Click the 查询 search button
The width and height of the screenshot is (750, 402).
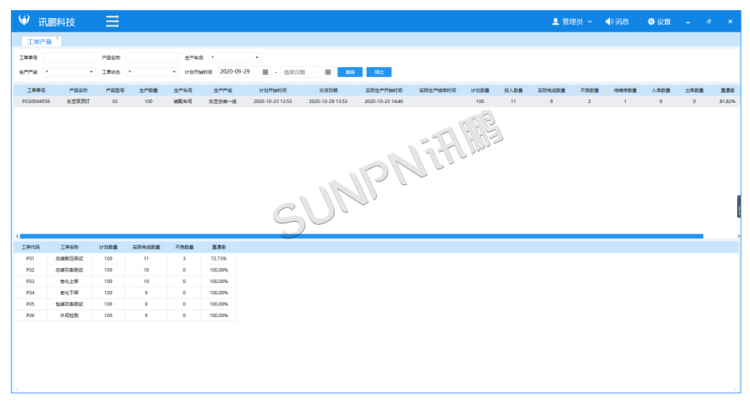pyautogui.click(x=350, y=72)
